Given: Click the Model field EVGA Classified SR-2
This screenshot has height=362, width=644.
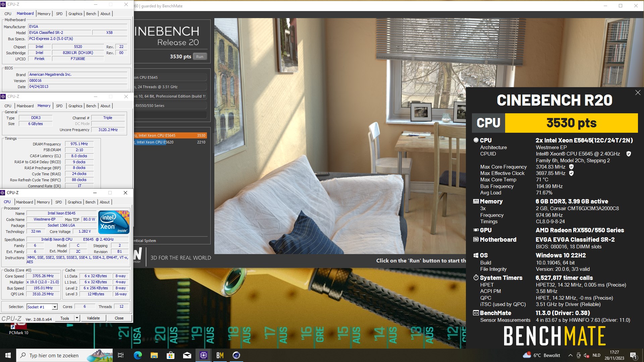Looking at the screenshot, I should [x=60, y=33].
